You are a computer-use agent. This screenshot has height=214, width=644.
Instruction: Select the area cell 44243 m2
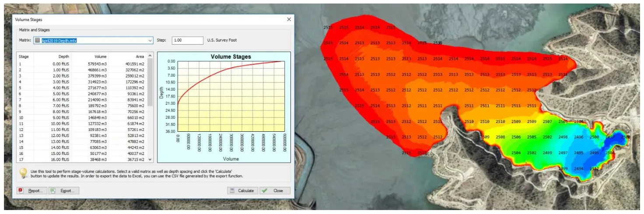pyautogui.click(x=136, y=148)
